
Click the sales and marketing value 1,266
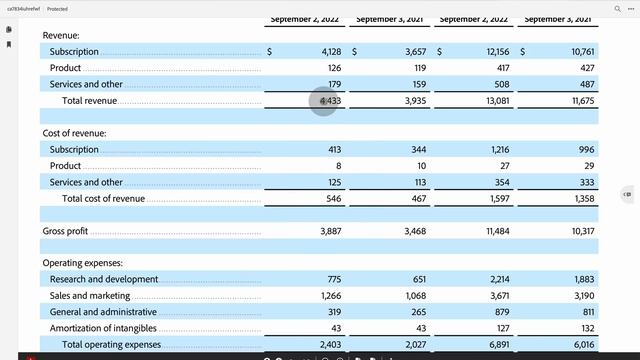331,296
